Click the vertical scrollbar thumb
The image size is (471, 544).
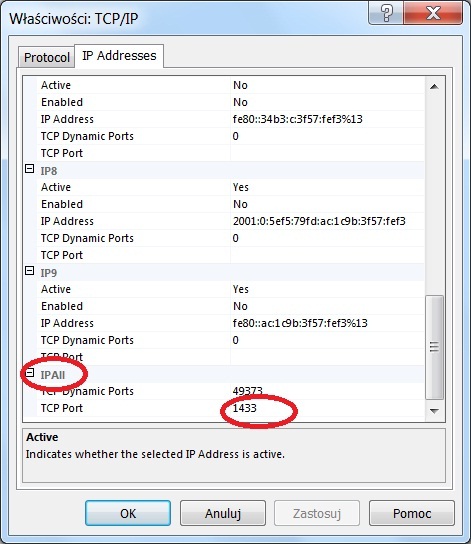434,347
